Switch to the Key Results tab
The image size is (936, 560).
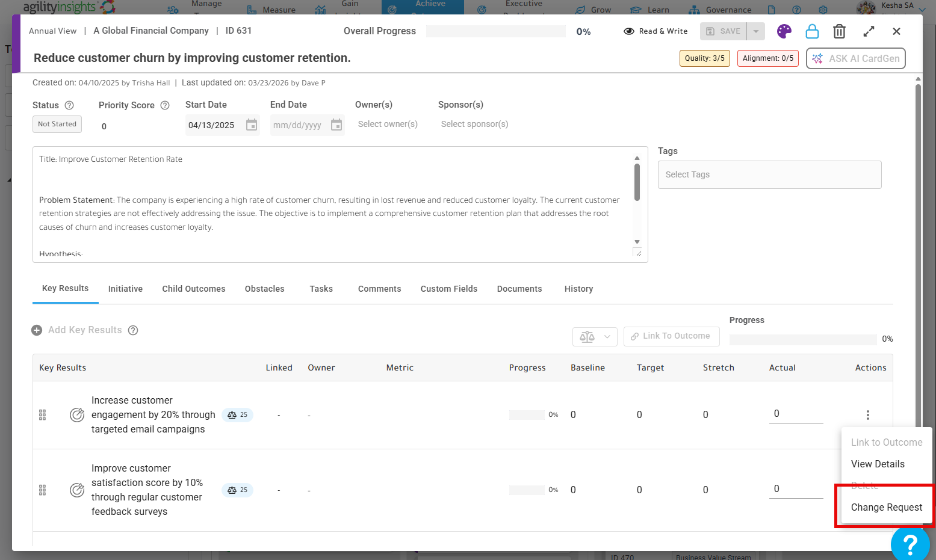65,289
